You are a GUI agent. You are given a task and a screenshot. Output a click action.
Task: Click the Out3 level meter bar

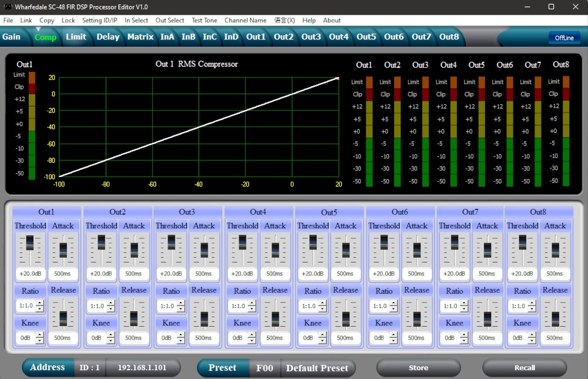click(425, 131)
